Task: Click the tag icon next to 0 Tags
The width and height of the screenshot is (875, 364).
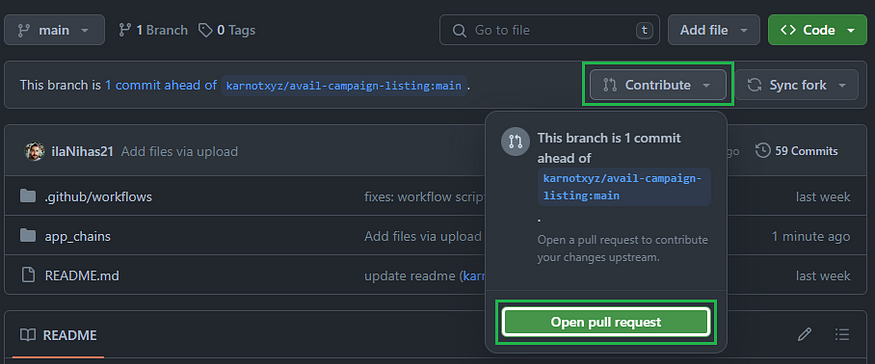Action: [206, 30]
